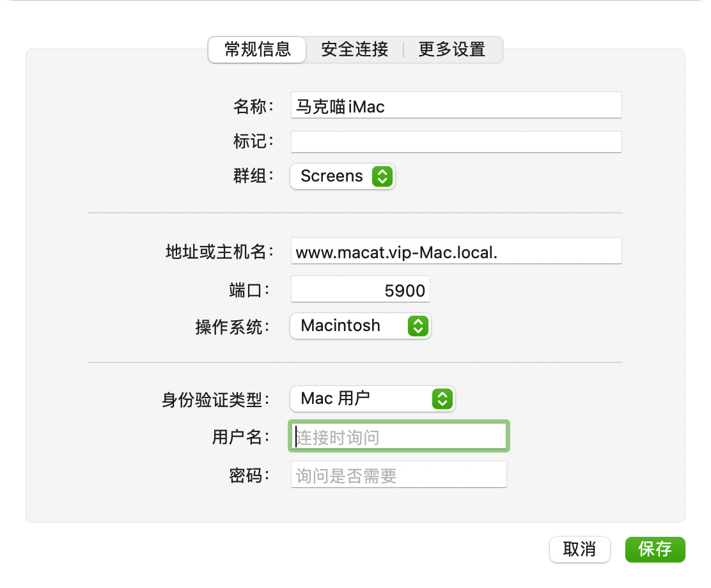Focus the 密码 password field
The image size is (711, 588).
(x=399, y=476)
